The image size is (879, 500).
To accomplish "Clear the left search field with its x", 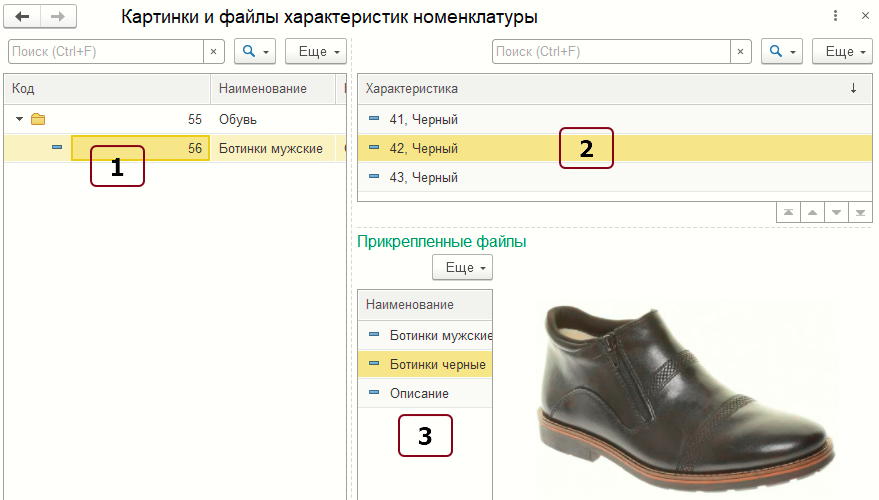I will [213, 51].
